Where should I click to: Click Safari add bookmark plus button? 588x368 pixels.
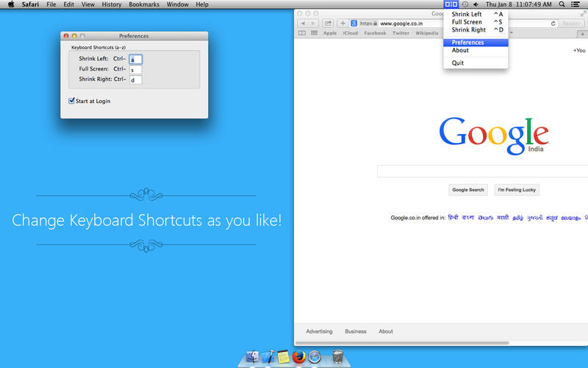(343, 24)
